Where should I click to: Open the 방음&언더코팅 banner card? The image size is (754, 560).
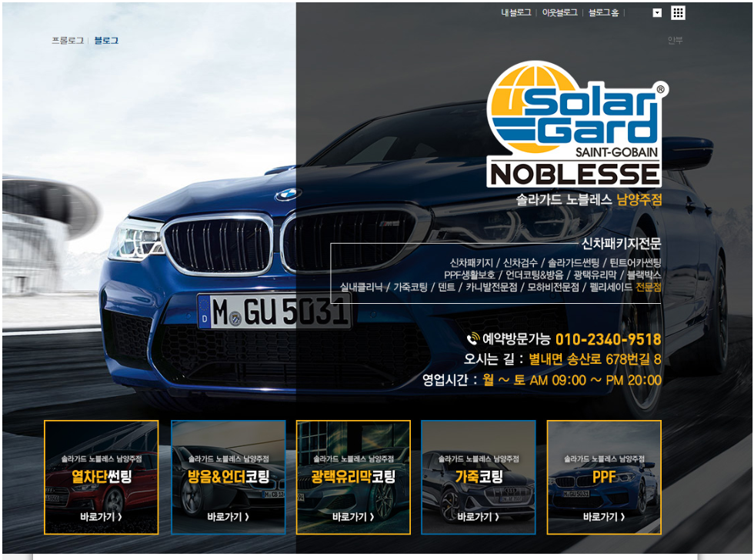(229, 478)
